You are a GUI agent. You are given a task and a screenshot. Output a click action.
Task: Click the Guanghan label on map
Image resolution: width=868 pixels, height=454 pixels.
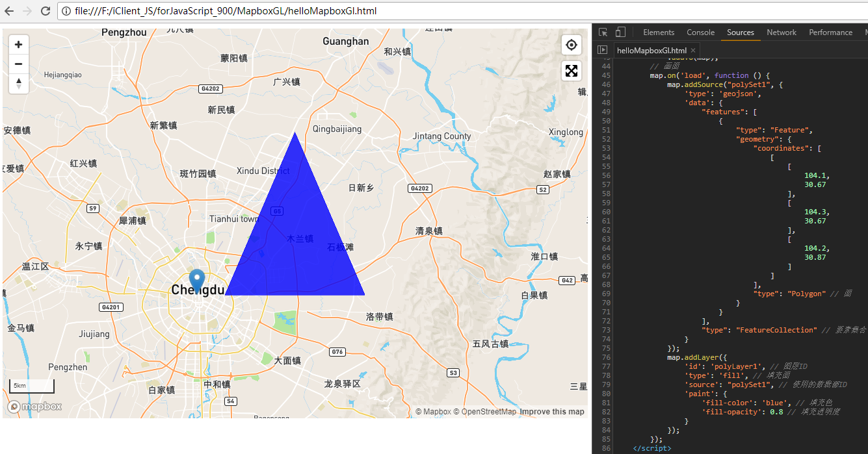(x=345, y=42)
